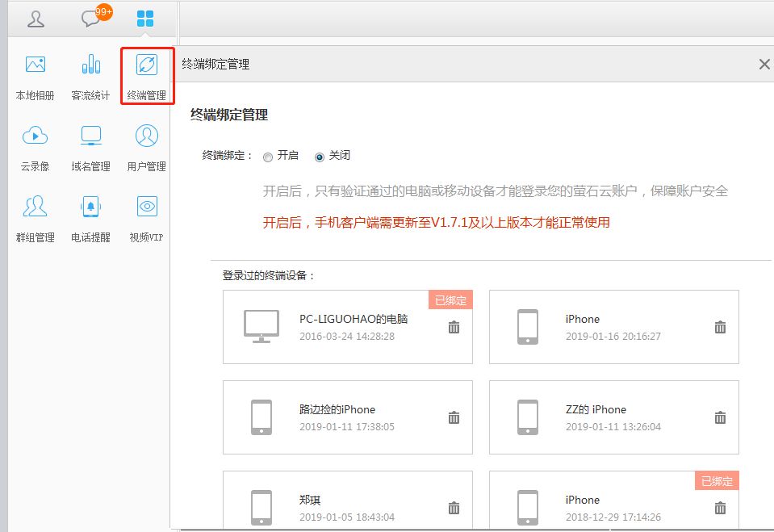The image size is (774, 532).
Task: Delete the ZZ的 iPhone device
Action: click(x=720, y=417)
